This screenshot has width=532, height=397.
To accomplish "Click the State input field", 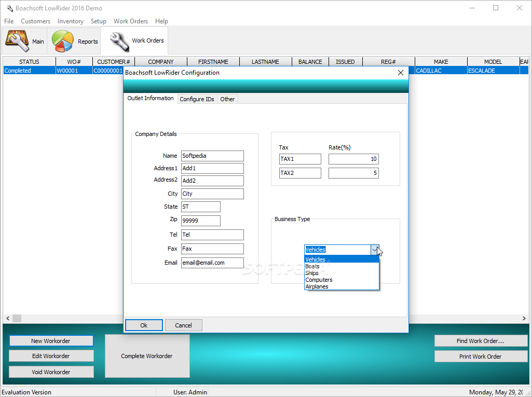I will coord(201,207).
